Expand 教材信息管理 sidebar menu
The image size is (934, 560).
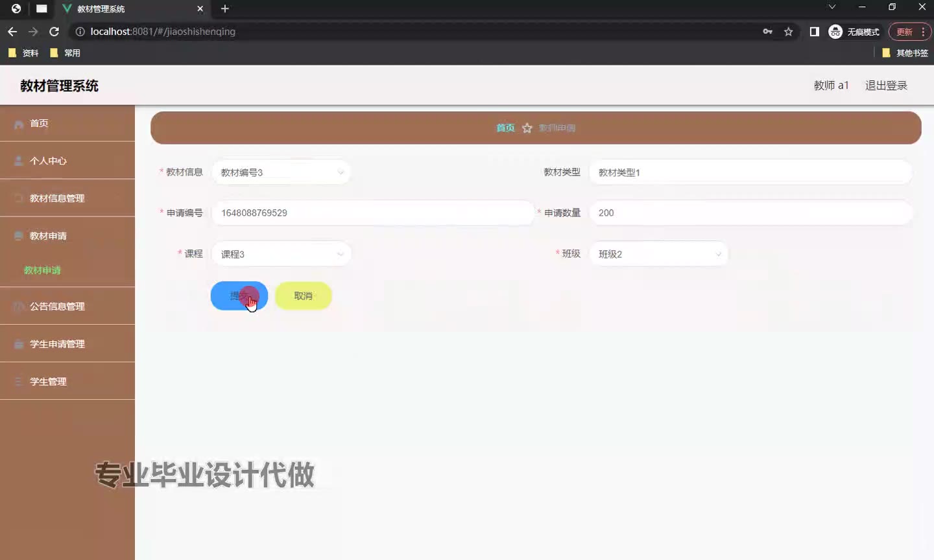67,198
